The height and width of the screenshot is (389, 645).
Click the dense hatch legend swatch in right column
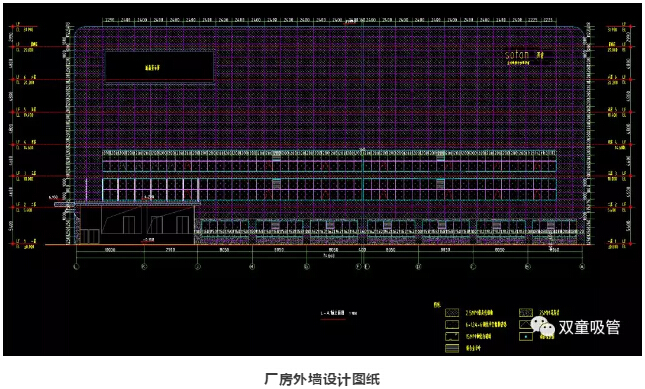click(526, 313)
